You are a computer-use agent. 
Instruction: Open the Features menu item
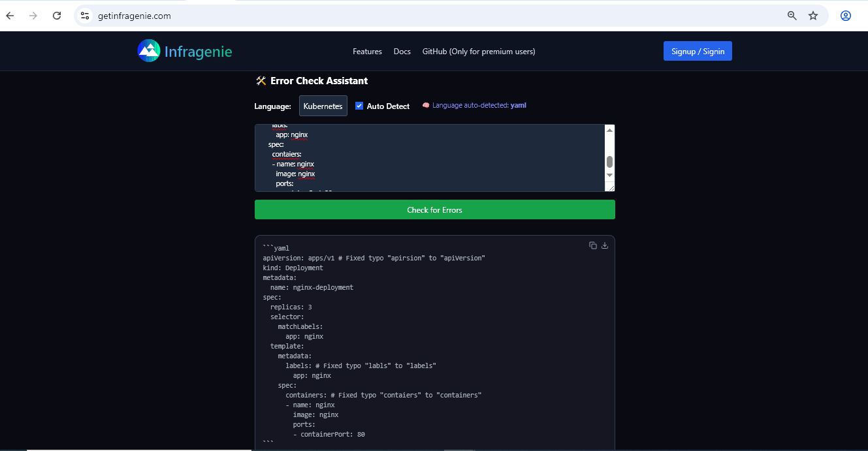pyautogui.click(x=367, y=52)
